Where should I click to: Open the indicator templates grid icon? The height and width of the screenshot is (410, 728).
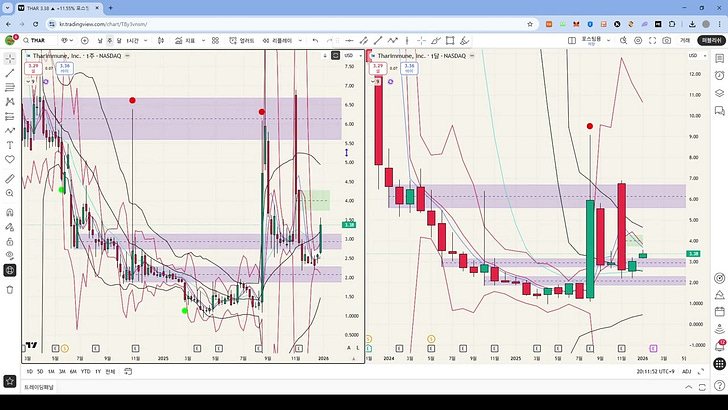coord(215,40)
